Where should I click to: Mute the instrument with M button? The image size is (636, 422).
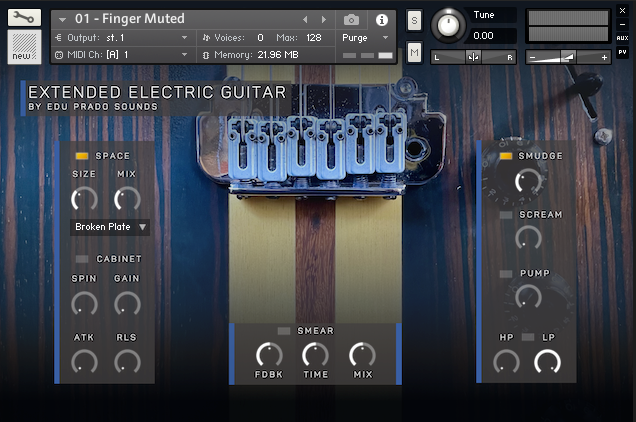click(414, 51)
